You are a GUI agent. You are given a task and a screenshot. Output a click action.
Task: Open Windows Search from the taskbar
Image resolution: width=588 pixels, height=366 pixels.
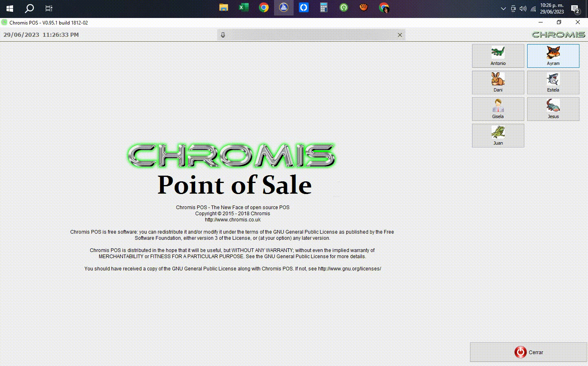(x=29, y=8)
